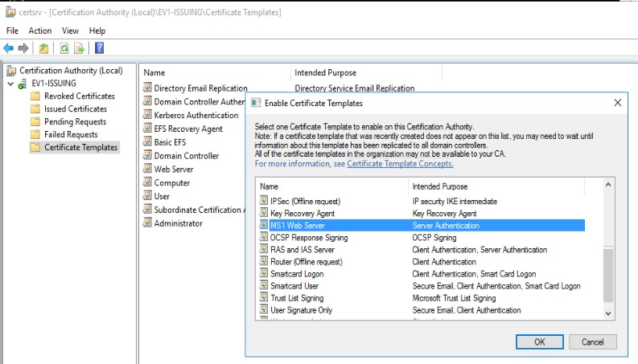Select the MS1 Web Server template row

422,226
